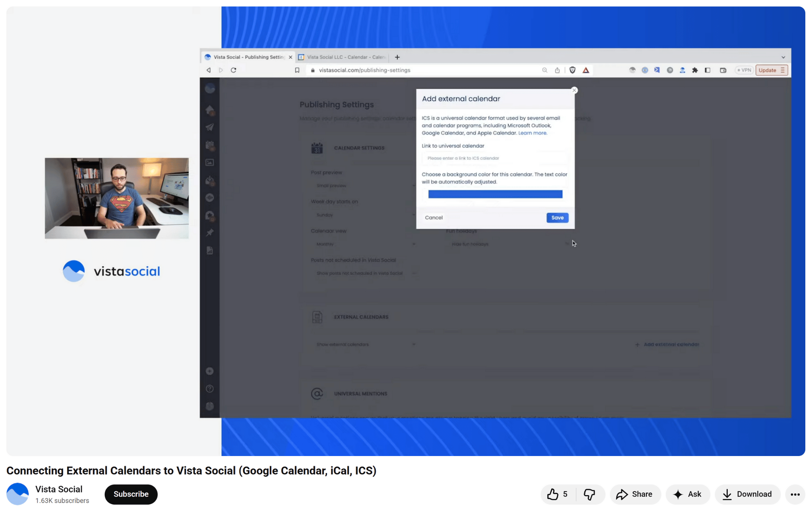Click the ICS calendar link input field
The image size is (812, 510).
(x=495, y=158)
